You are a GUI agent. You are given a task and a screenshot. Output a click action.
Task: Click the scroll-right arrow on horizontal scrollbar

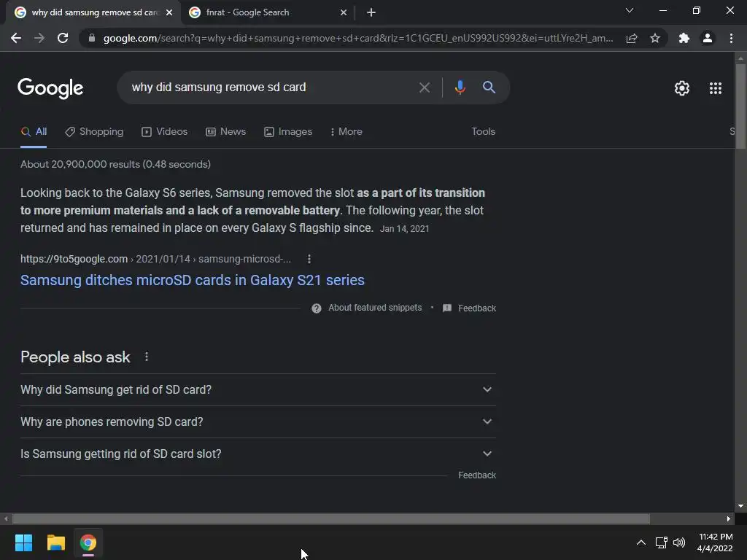point(729,518)
